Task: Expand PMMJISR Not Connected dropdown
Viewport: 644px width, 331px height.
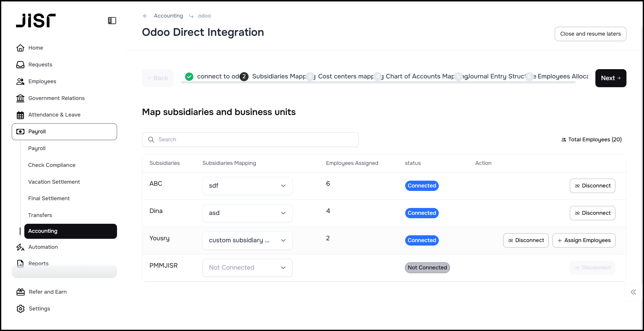Action: (247, 268)
